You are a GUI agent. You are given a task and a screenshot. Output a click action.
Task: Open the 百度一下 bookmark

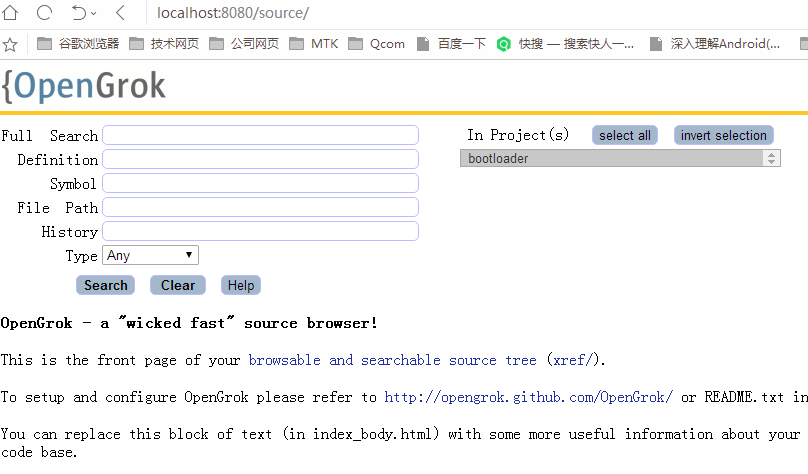tap(451, 44)
